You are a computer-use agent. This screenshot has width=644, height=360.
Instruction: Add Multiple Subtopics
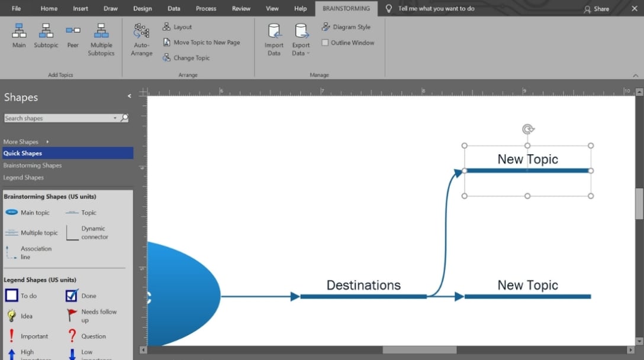[101, 40]
